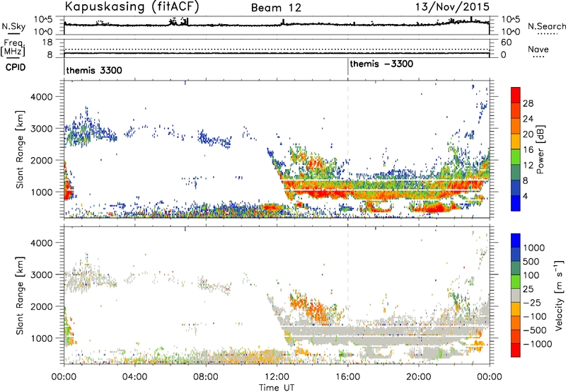The height and width of the screenshot is (392, 566).
Task: Click the "N.Sky" legend label
Action: (13, 26)
